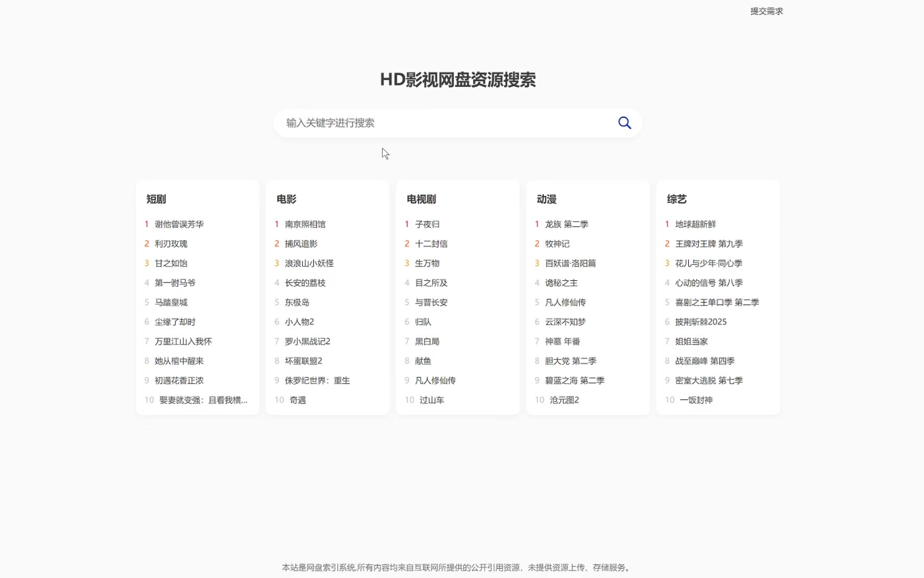Open TV series 与晋长安
Viewport: 924px width, 578px height.
[432, 302]
